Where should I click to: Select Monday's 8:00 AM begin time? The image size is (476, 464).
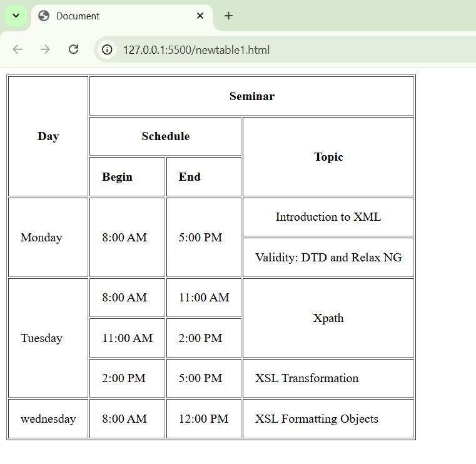pos(127,237)
